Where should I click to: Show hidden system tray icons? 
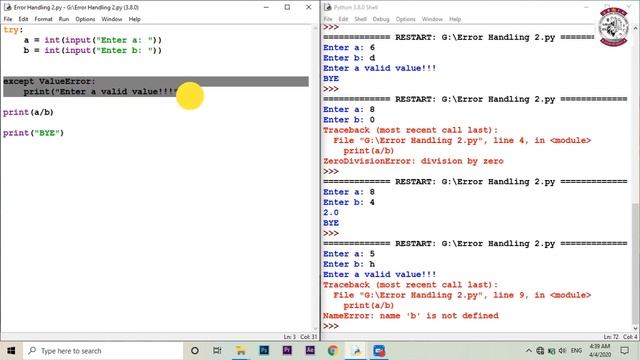tap(529, 351)
